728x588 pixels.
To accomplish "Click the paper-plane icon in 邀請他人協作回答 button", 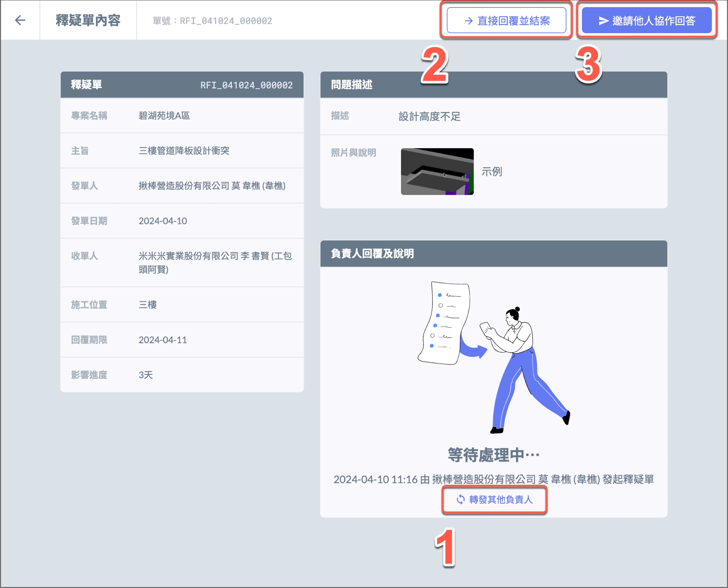I will [x=603, y=21].
